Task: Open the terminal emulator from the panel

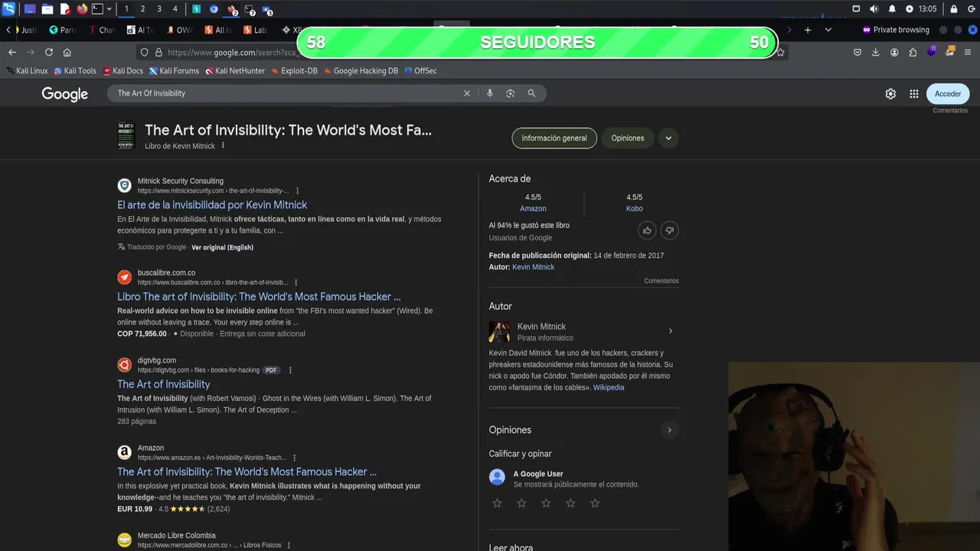Action: point(98,9)
